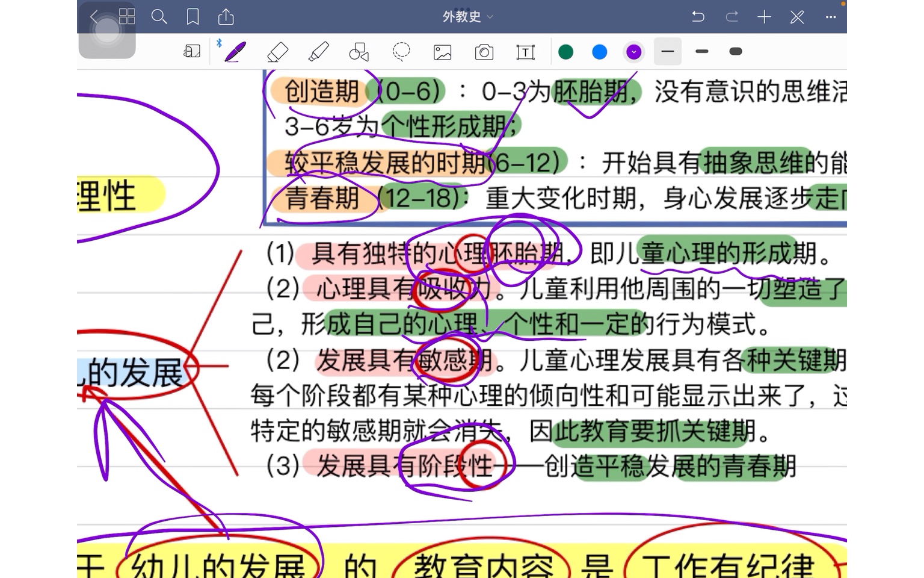
Task: Click the text 发展具有阶段性
Action: point(405,466)
